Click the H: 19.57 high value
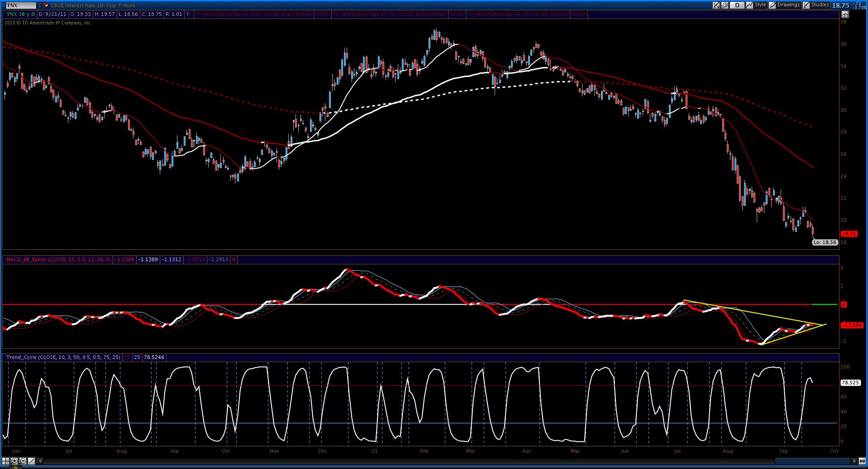The image size is (868, 469). (x=104, y=14)
